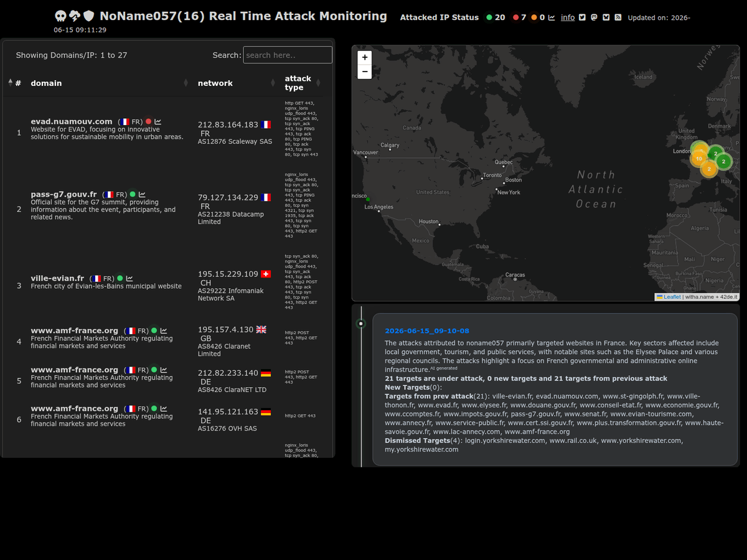Open chart icon in amf-france row with 141.95.121.163

pyautogui.click(x=164, y=409)
